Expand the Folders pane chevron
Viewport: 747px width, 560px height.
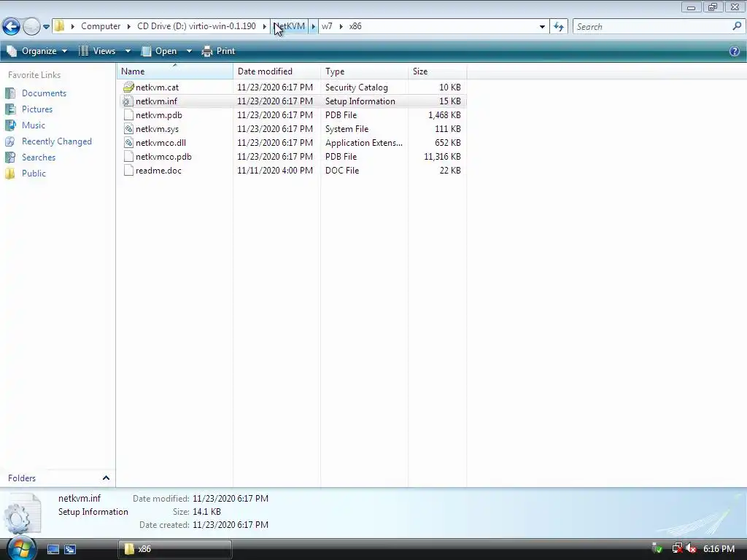pyautogui.click(x=106, y=478)
